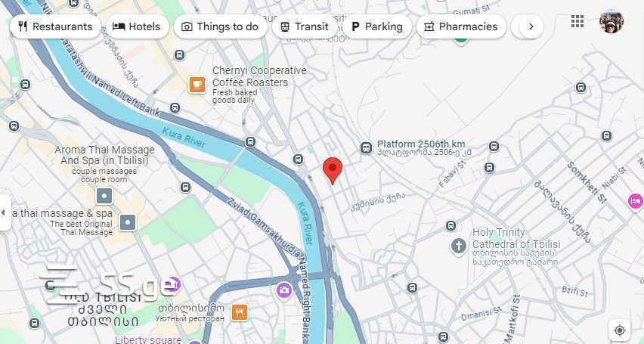Click the Holy Trinity Cathedral cross icon
The width and height of the screenshot is (644, 344).
pos(458,246)
